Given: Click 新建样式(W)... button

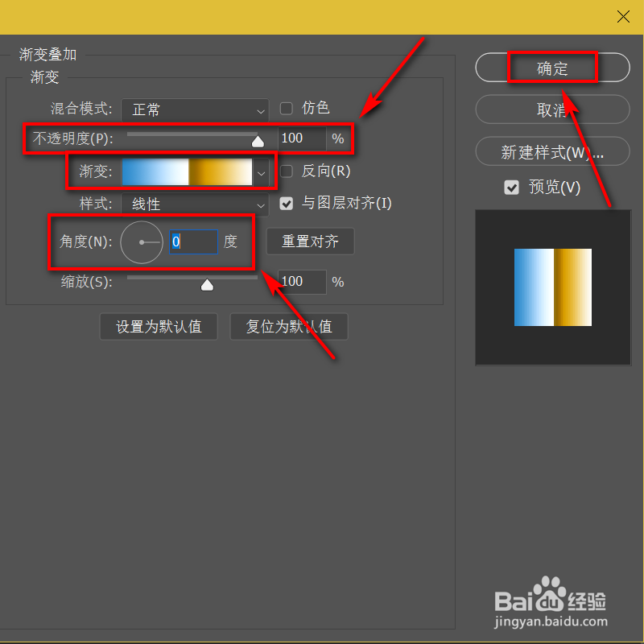Looking at the screenshot, I should coord(552,151).
